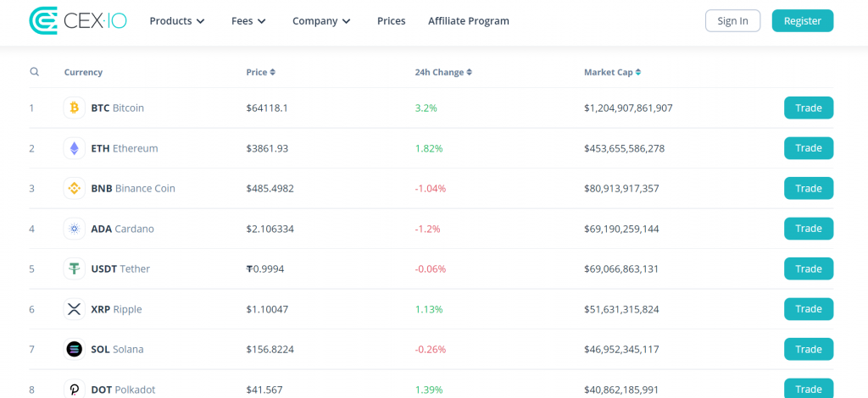Open the Prices page
868x398 pixels.
click(392, 21)
